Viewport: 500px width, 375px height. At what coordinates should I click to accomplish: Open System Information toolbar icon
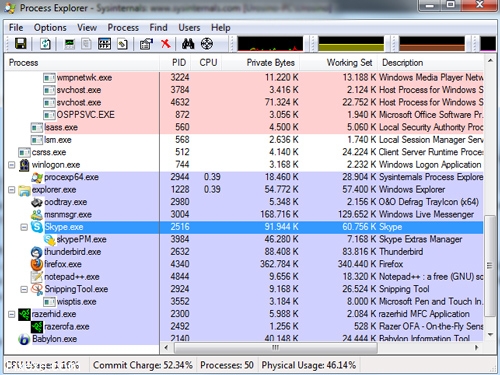pos(69,44)
